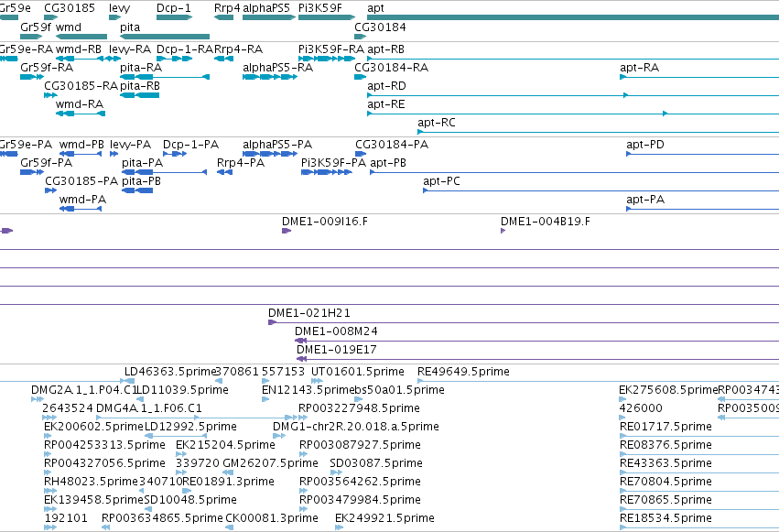The width and height of the screenshot is (779, 532).
Task: Select the CG30185-PA protein label
Action: coord(81,181)
